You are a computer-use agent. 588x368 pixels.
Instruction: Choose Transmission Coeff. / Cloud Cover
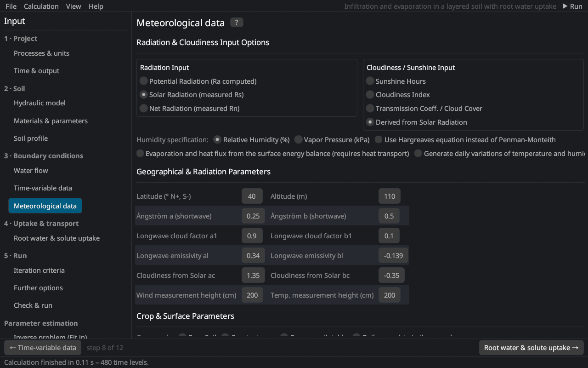click(x=424, y=109)
